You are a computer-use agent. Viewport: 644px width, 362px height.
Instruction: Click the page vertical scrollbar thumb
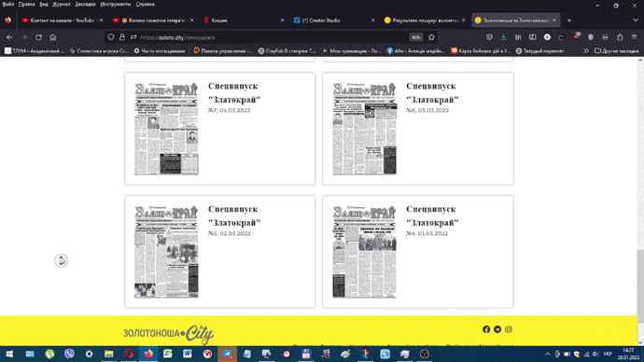pyautogui.click(x=640, y=286)
